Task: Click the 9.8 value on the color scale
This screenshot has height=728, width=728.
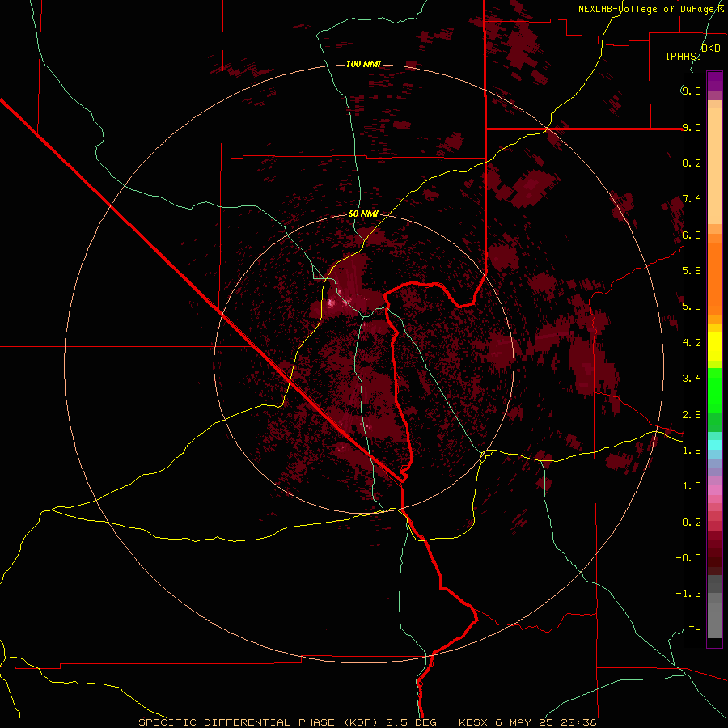Action: [x=692, y=91]
